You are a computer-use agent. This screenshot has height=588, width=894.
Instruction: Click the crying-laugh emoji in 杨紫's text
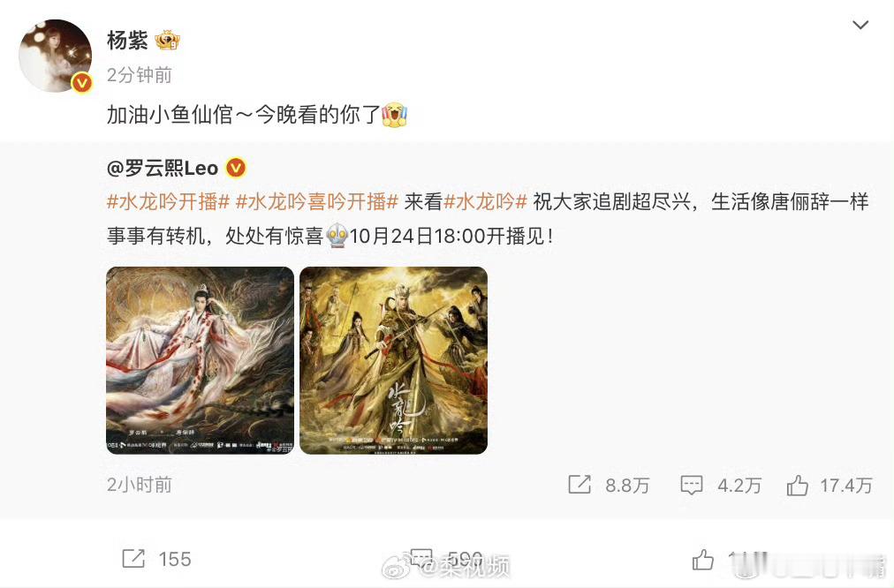[395, 115]
